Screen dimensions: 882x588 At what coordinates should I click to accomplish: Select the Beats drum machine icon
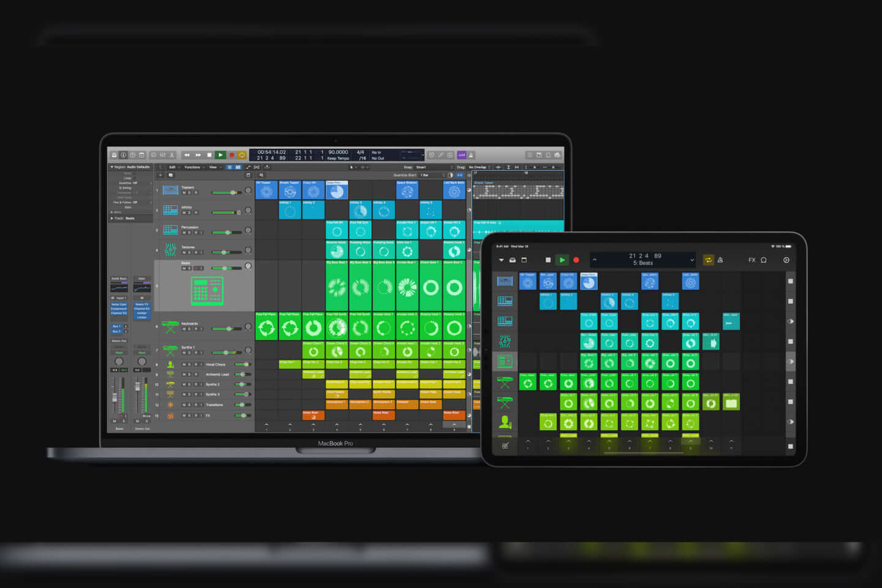click(206, 291)
